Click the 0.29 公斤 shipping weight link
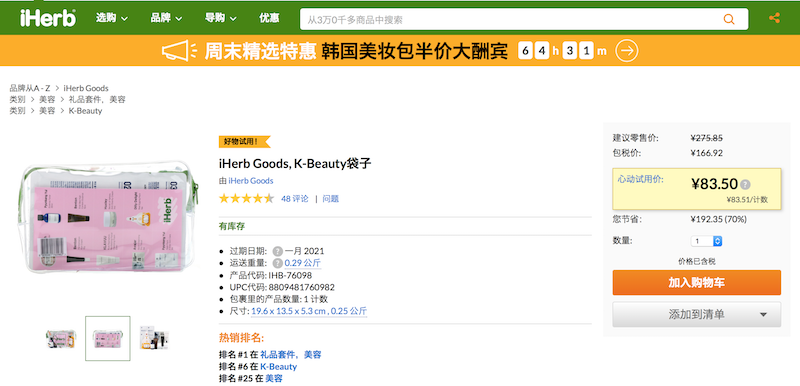 [x=303, y=263]
